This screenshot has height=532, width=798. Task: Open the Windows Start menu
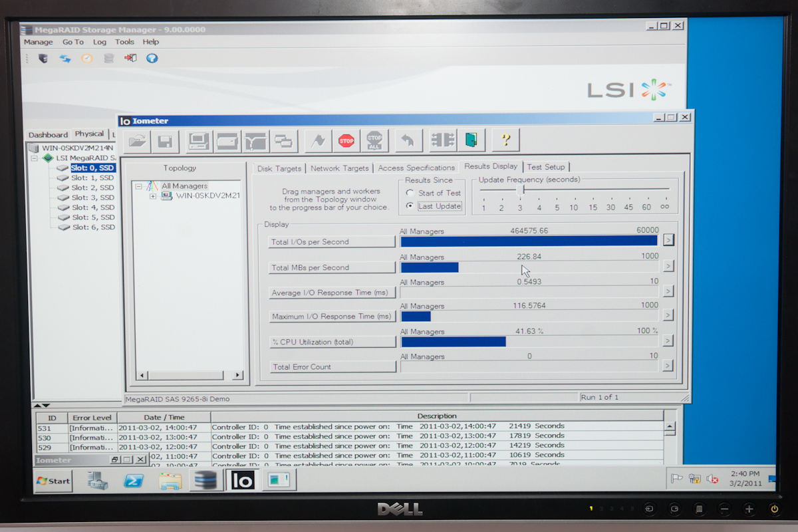[x=53, y=481]
